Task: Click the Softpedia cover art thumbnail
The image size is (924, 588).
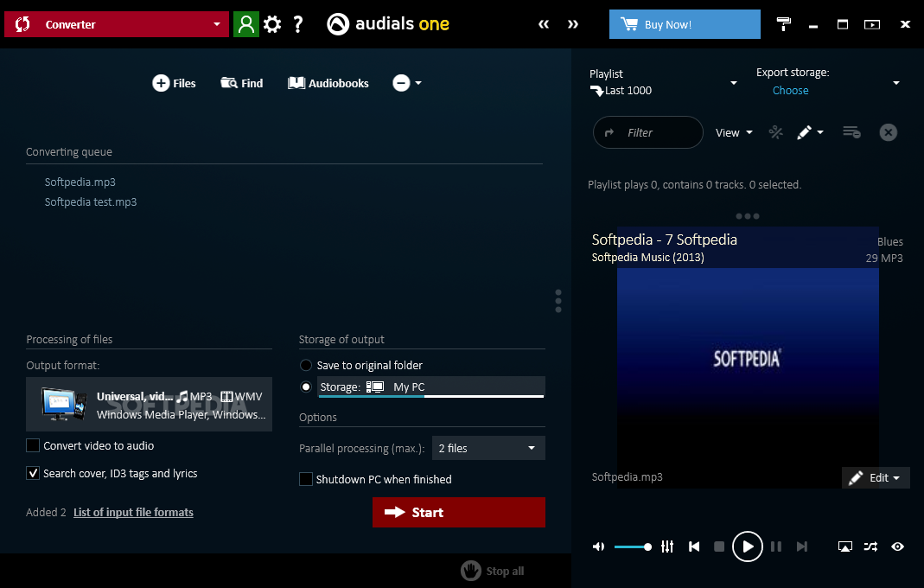Action: pyautogui.click(x=747, y=357)
